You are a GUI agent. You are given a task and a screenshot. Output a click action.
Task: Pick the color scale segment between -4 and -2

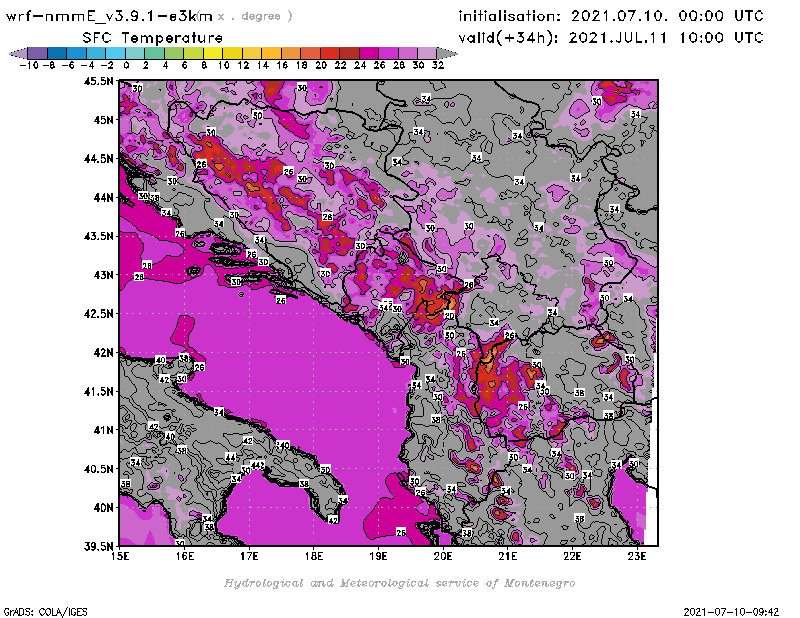pos(96,53)
